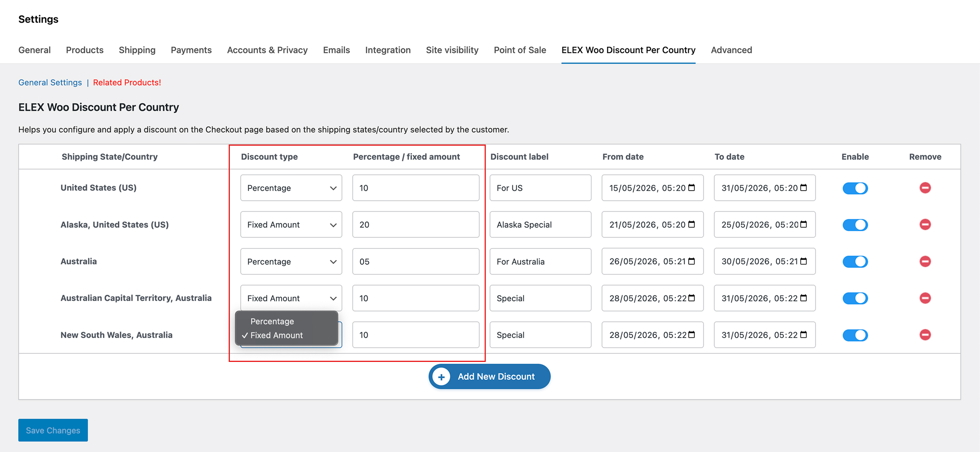Click the Add New Discount button
This screenshot has width=980, height=452.
click(x=490, y=376)
